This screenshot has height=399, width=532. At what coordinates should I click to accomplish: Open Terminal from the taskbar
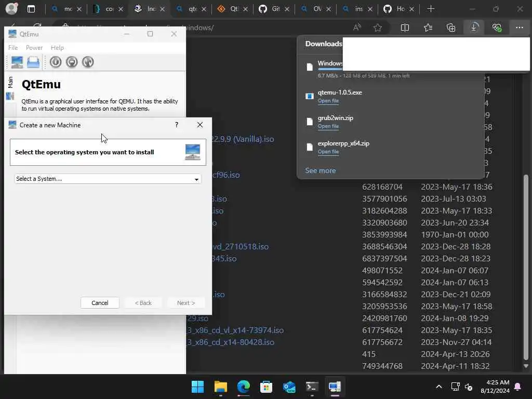[312, 387]
